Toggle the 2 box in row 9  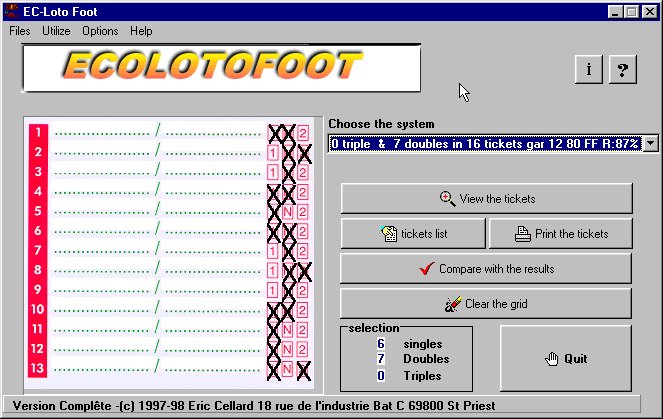point(302,290)
